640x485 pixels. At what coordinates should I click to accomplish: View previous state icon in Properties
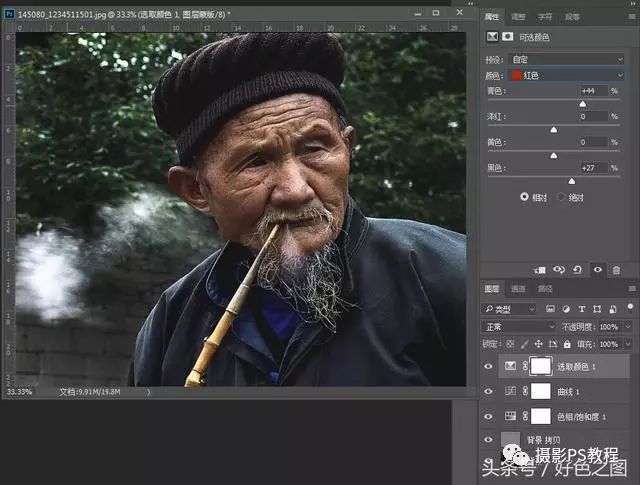[559, 270]
